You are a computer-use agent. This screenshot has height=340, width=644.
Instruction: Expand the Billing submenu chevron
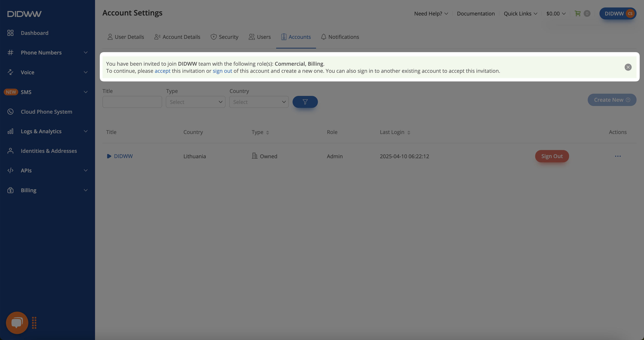[86, 190]
